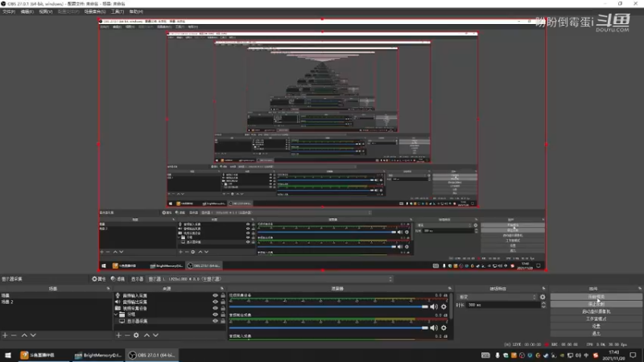Toggle visibility of 显示器采集 source
This screenshot has height=362, width=644.
tap(215, 321)
